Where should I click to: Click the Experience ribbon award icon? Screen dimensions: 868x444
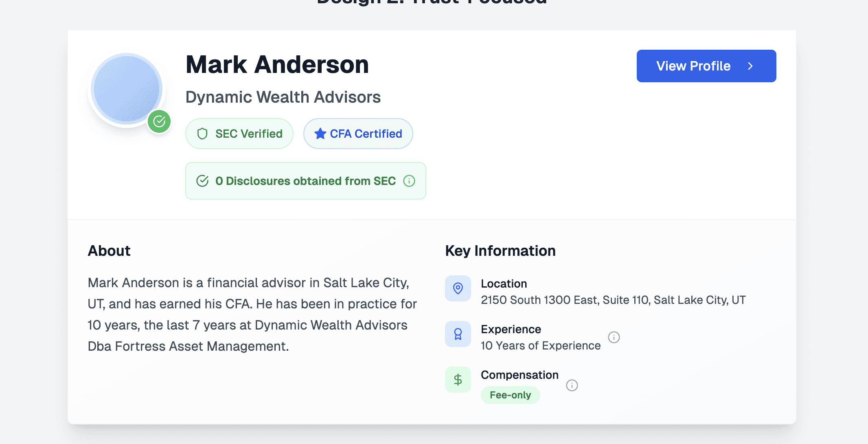coord(458,334)
